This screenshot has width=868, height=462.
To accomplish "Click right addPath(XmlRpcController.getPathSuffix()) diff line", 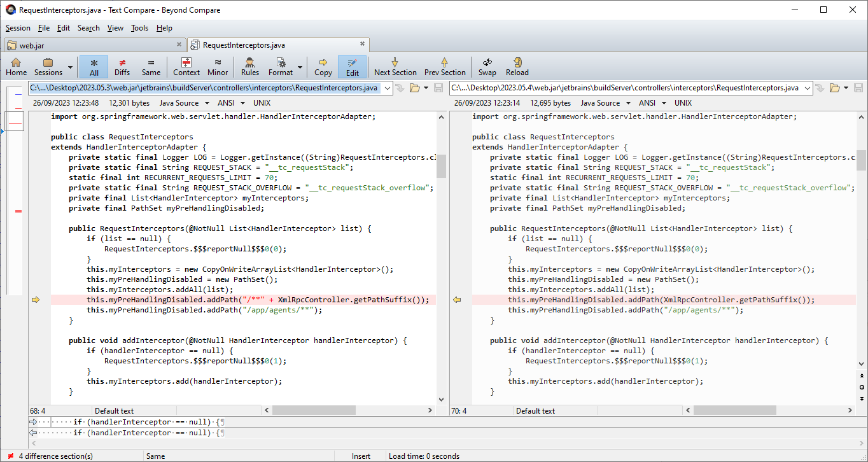I will coord(663,300).
